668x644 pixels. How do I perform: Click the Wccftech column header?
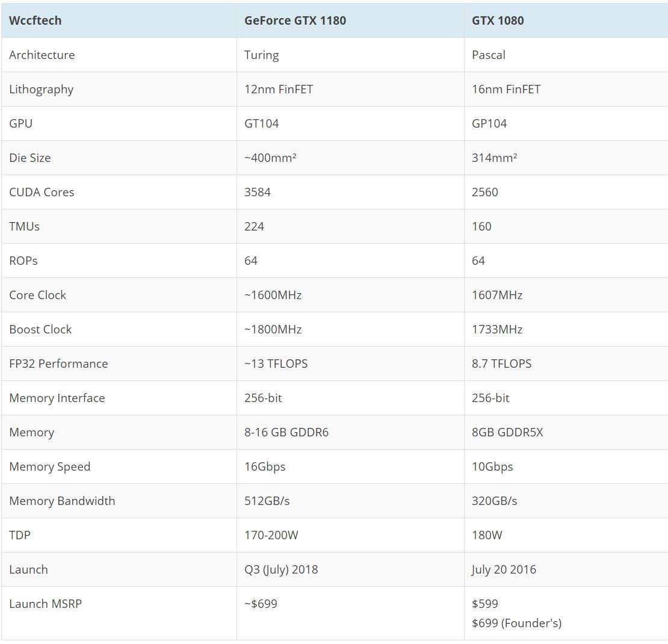click(x=36, y=20)
